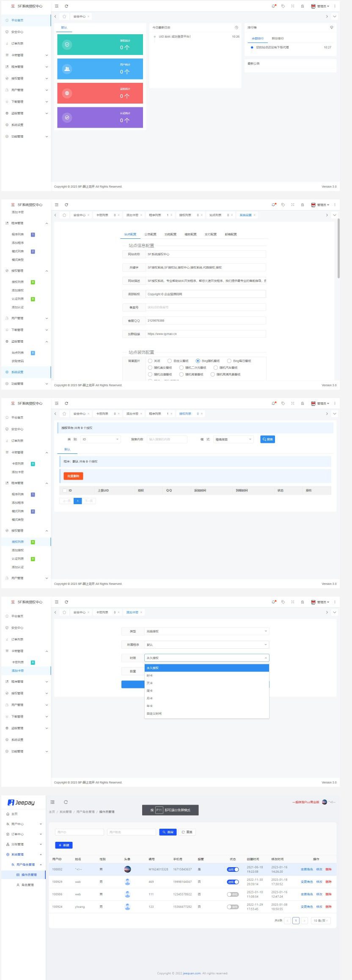Click the blue 用户统计 users card icon

tap(67, 69)
